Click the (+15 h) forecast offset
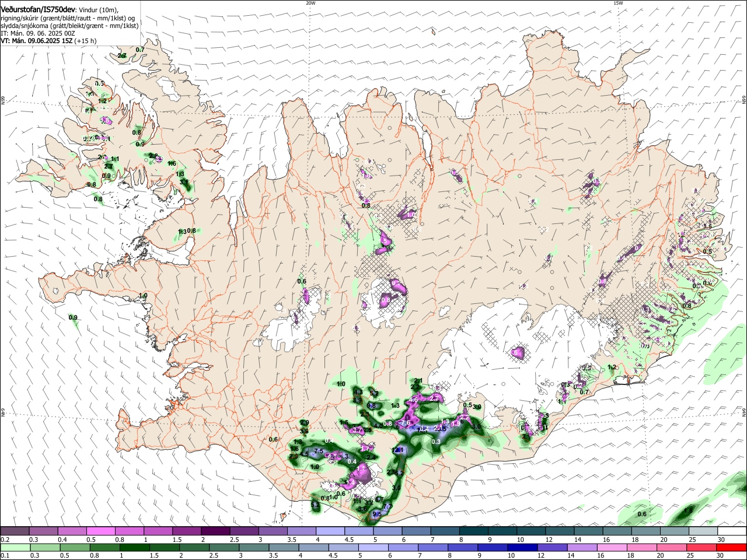 click(85, 41)
